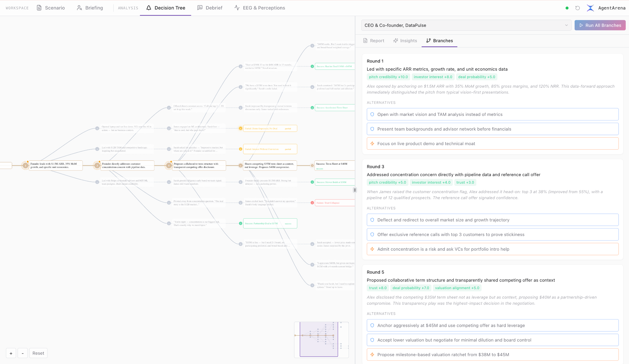
Task: Select alternative 'Accept lower valuation but negotiate'
Action: [x=492, y=340]
